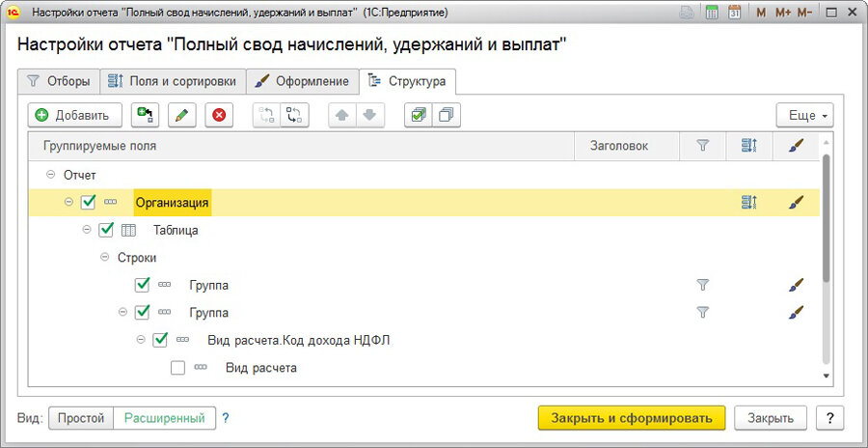The height and width of the screenshot is (448, 868).
Task: Select the Строки tree row
Action: coord(424,257)
